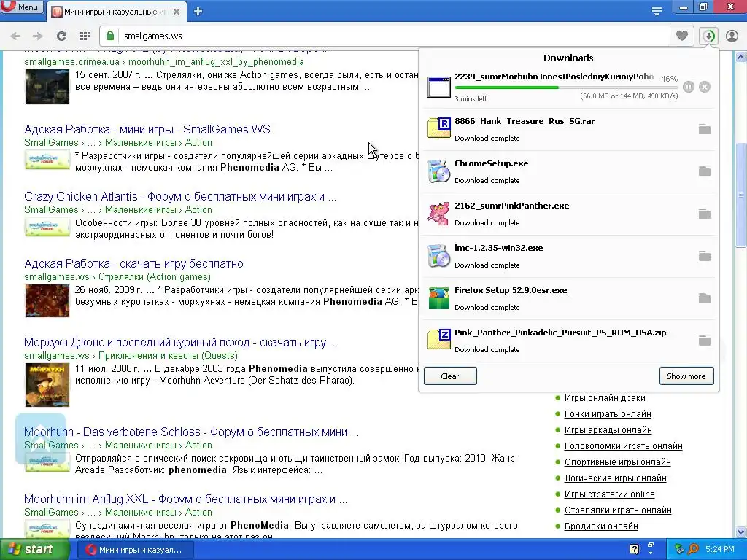The height and width of the screenshot is (560, 747).
Task: Click the 8866_Hank_Treasure rar archive icon
Action: click(x=438, y=128)
